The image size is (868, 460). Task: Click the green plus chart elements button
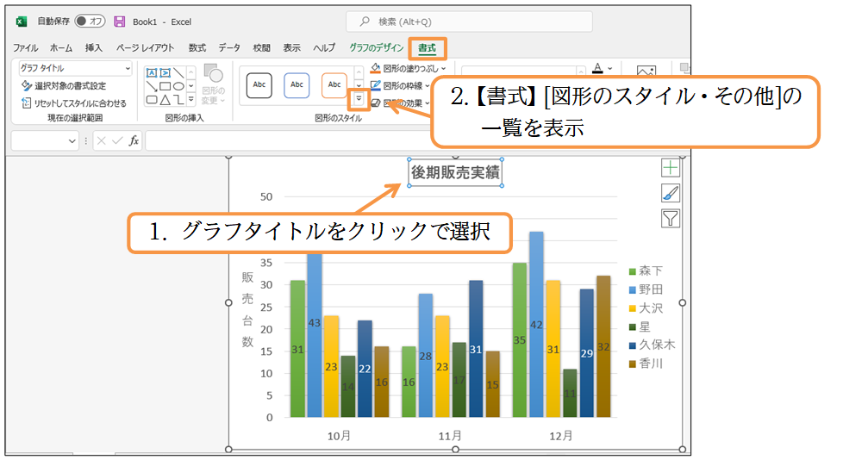click(x=671, y=168)
